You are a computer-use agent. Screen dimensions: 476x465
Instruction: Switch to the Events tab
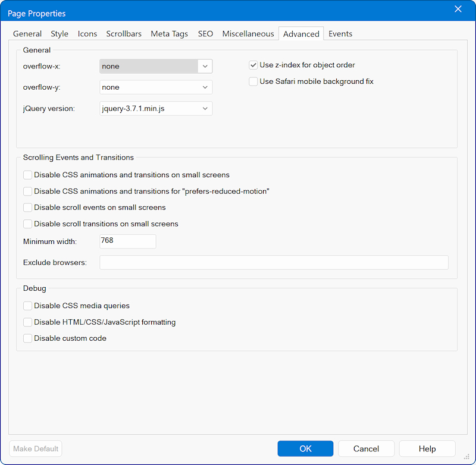coord(340,34)
